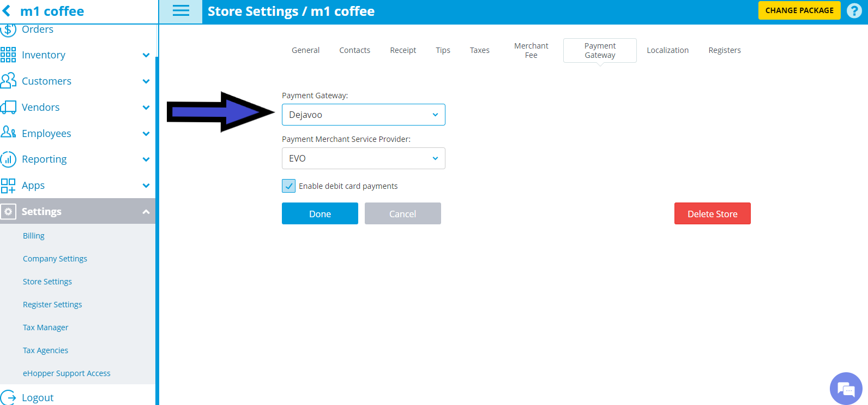Collapse the Settings menu chevron
The width and height of the screenshot is (868, 405).
coord(146,212)
